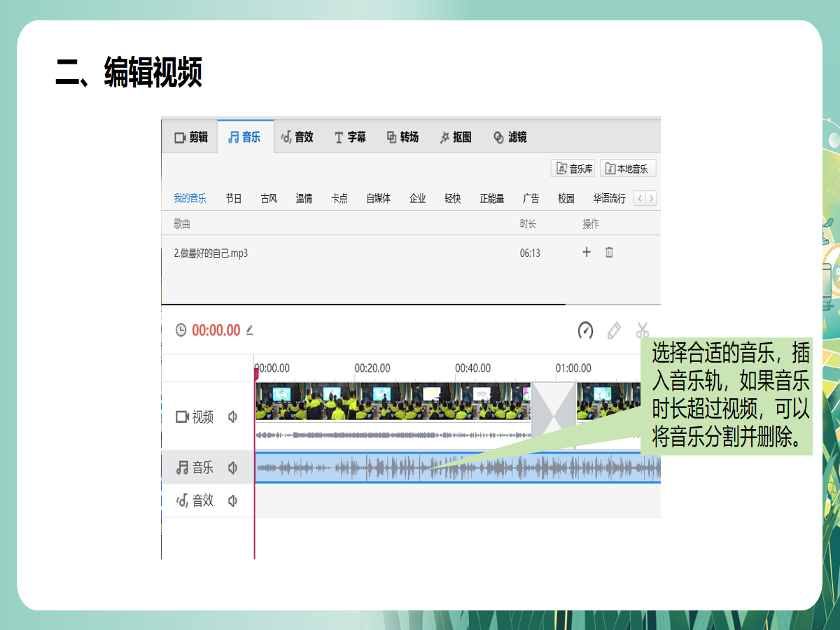Image resolution: width=840 pixels, height=630 pixels.
Task: Click the add icon beside 做最好的自己.mp3
Action: pyautogui.click(x=587, y=252)
